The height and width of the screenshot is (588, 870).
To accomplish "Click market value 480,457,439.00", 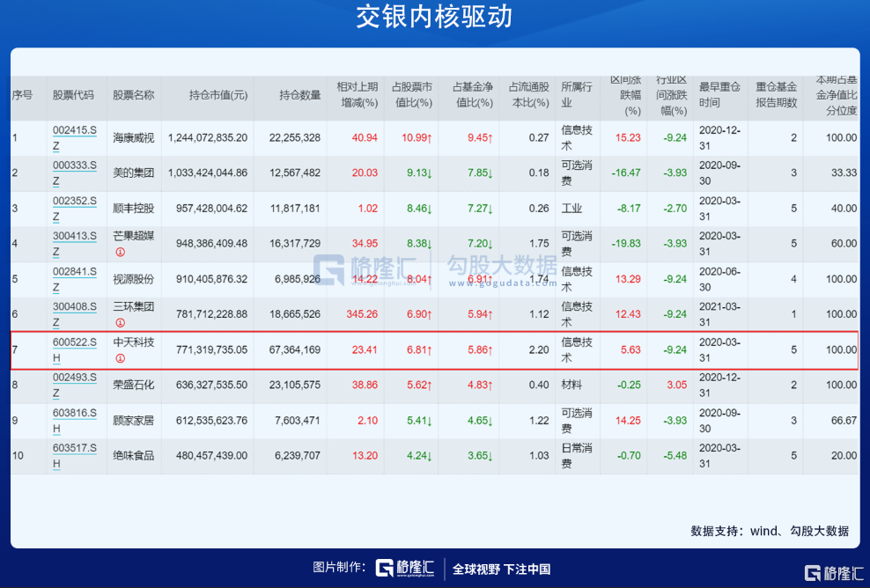I will [212, 455].
